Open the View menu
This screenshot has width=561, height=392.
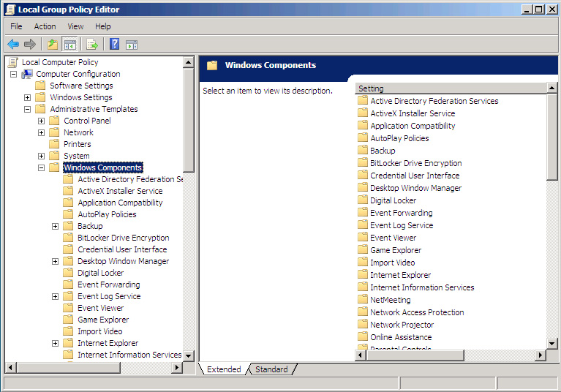75,26
